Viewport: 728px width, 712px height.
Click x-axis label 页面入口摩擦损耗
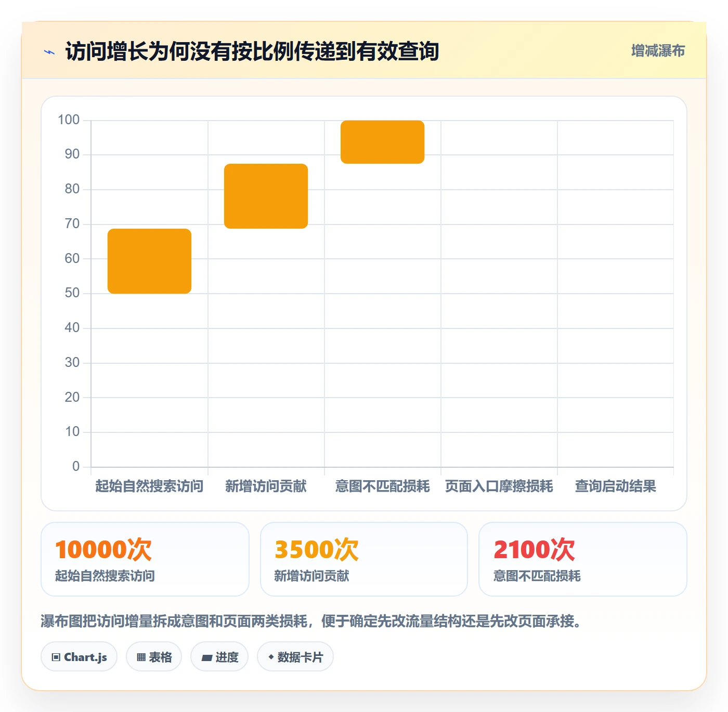[x=499, y=486]
